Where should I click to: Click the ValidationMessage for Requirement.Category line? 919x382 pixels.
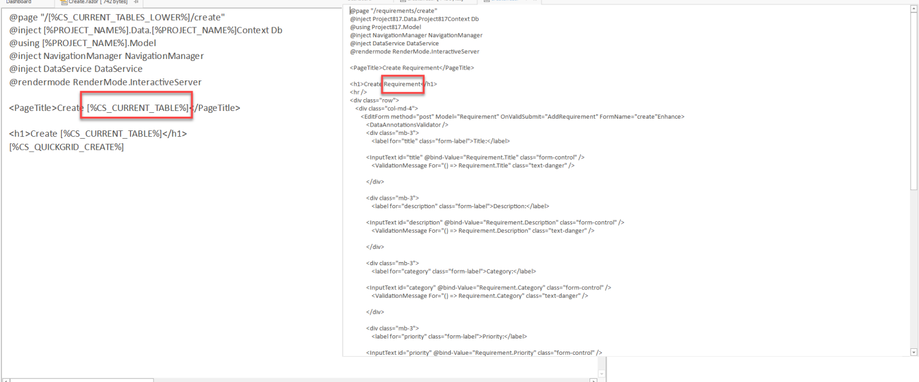point(479,296)
